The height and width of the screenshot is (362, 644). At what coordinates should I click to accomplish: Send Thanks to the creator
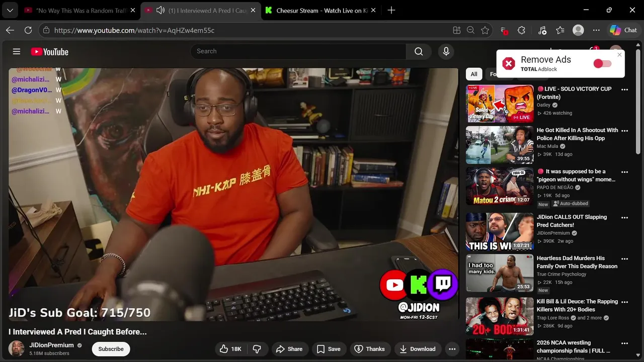[370, 349]
